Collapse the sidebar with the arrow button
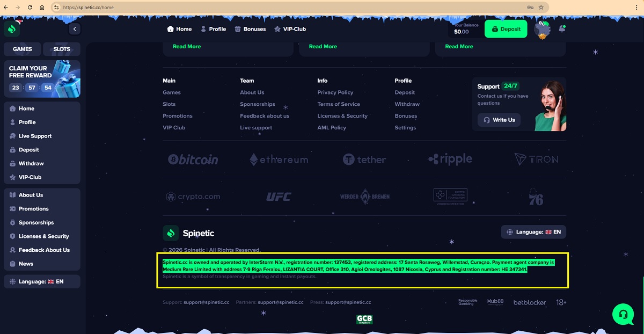Screen dimensions: 644x334 75,29
